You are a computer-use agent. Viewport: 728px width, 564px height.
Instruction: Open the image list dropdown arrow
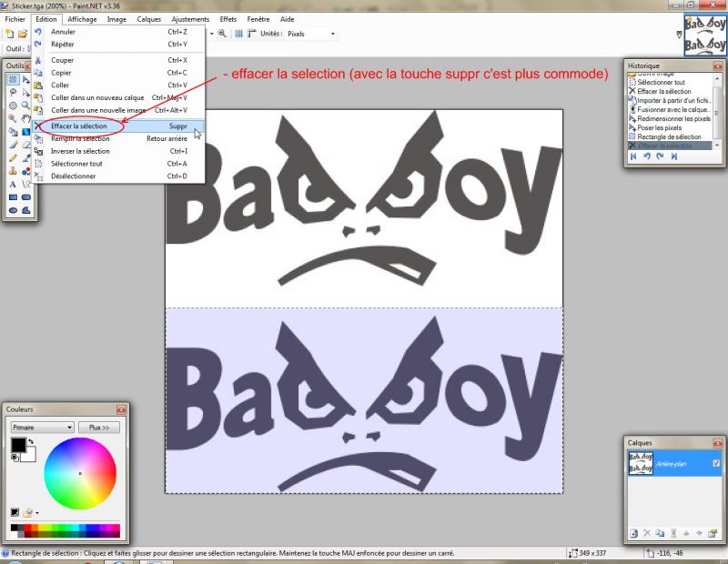(x=679, y=35)
